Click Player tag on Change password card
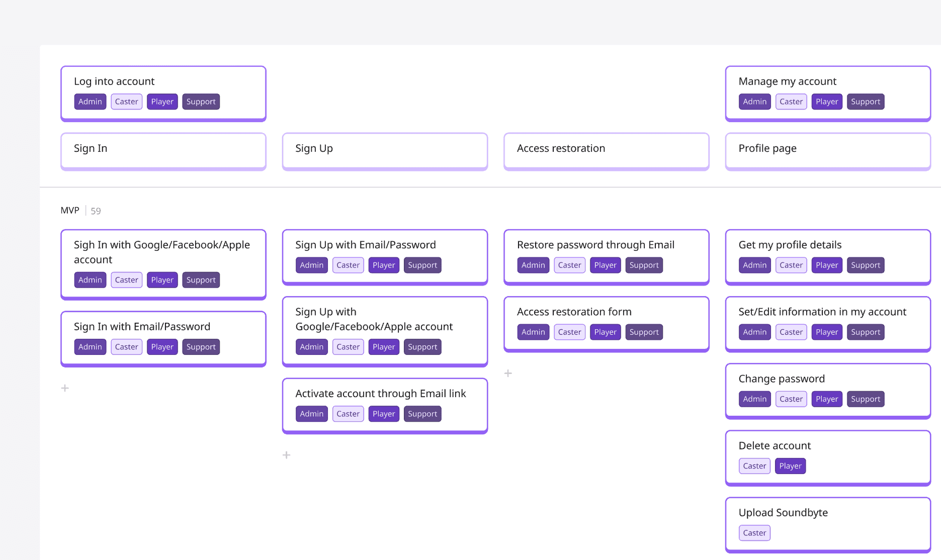 tap(827, 399)
